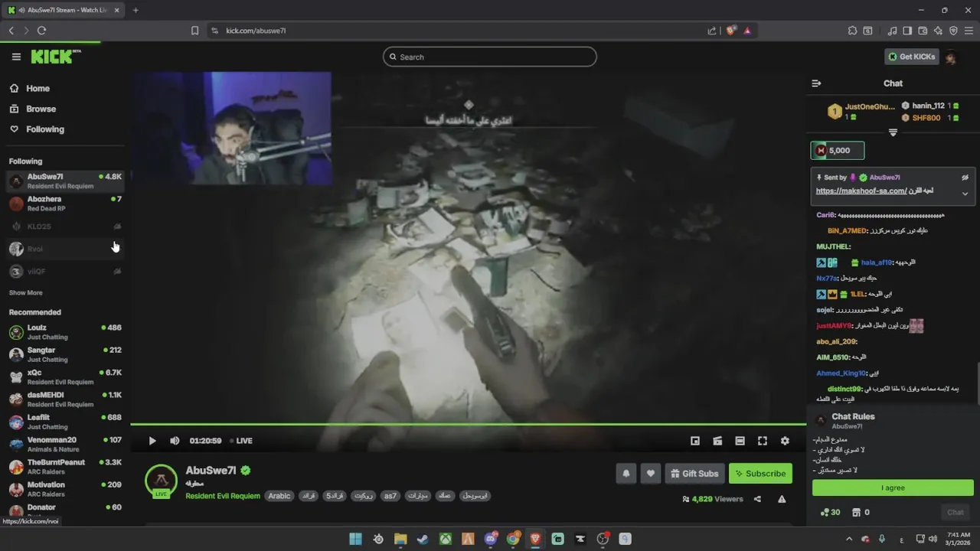The image size is (980, 551).
Task: Focus the Kick Search field
Action: pos(490,57)
